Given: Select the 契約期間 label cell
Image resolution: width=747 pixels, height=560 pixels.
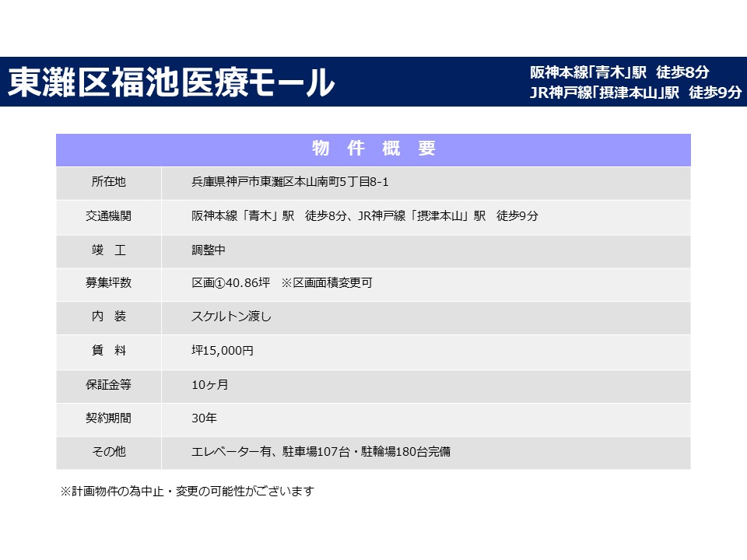Looking at the screenshot, I should (108, 418).
